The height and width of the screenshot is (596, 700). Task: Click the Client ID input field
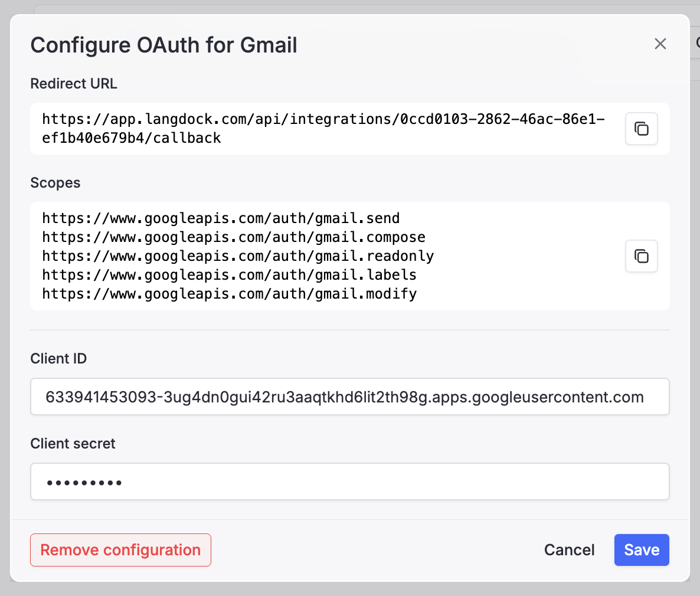[349, 397]
